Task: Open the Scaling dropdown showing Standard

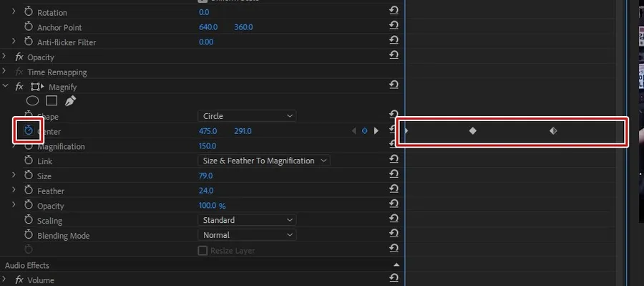Action: tap(247, 220)
